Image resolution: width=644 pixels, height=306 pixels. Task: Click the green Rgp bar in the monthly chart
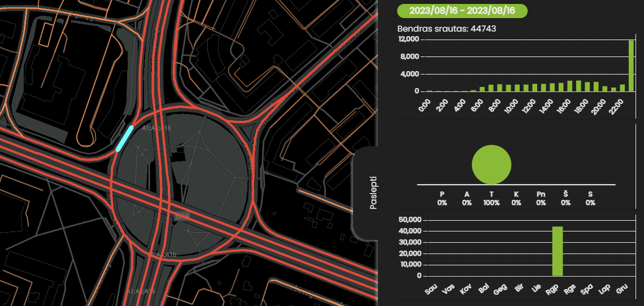[558, 251]
